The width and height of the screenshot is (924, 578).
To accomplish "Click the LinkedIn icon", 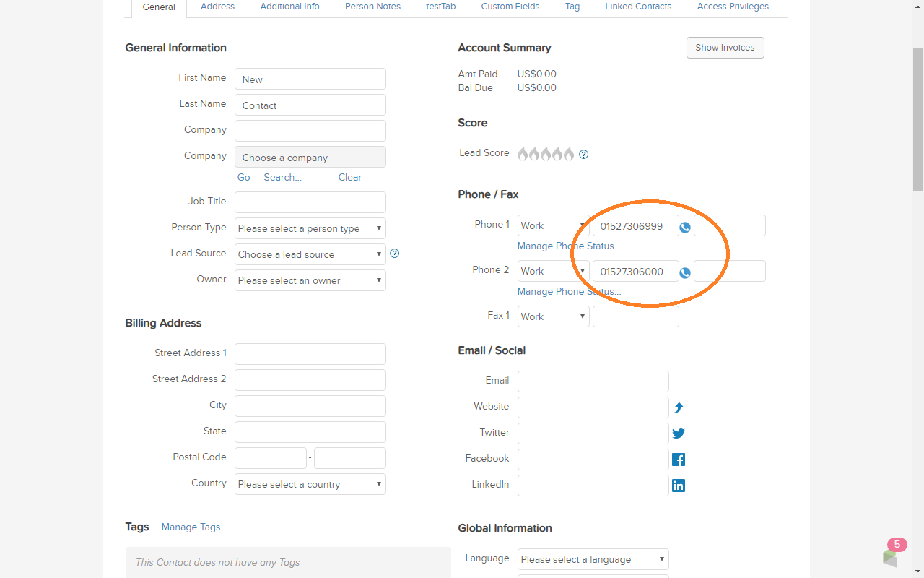I will [678, 485].
